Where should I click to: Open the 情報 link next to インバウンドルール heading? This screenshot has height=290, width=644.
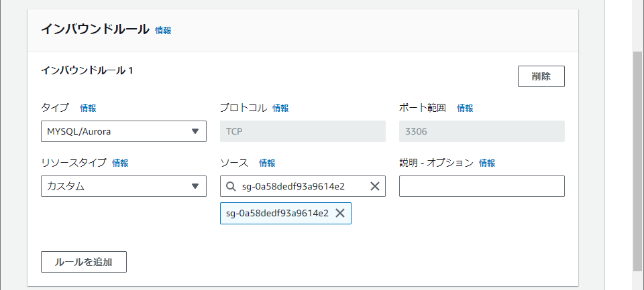click(x=163, y=30)
